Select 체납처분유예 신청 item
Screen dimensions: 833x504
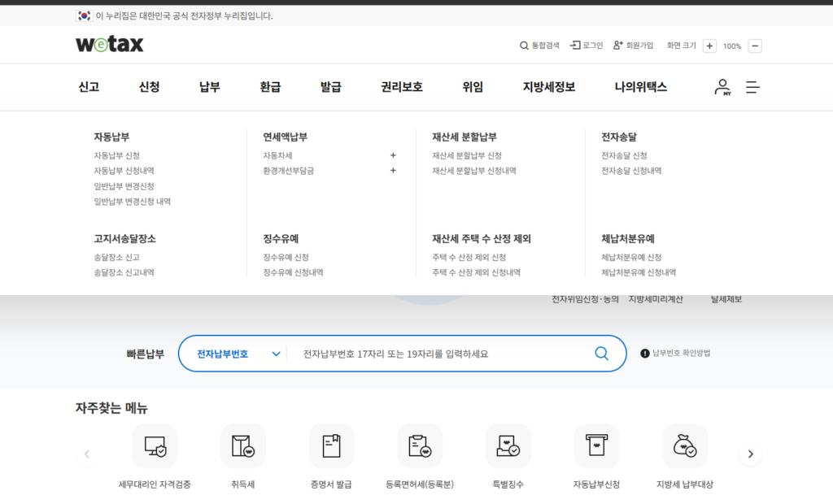point(631,257)
